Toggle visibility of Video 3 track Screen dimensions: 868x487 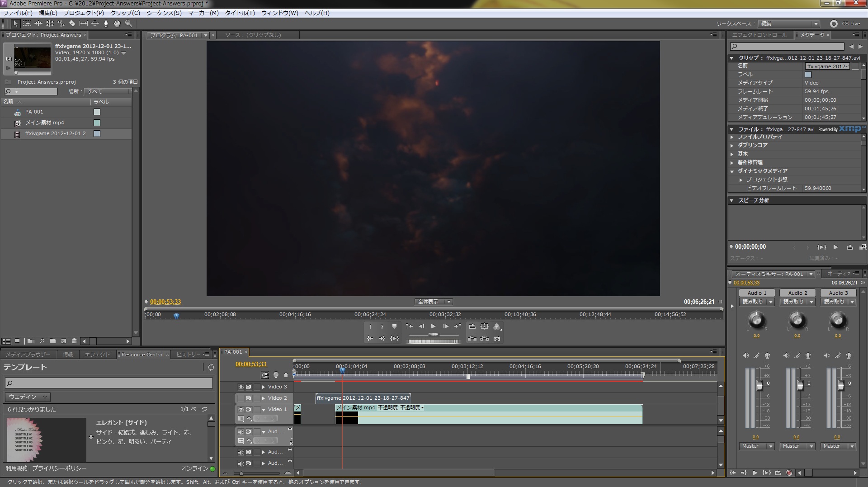(x=241, y=387)
